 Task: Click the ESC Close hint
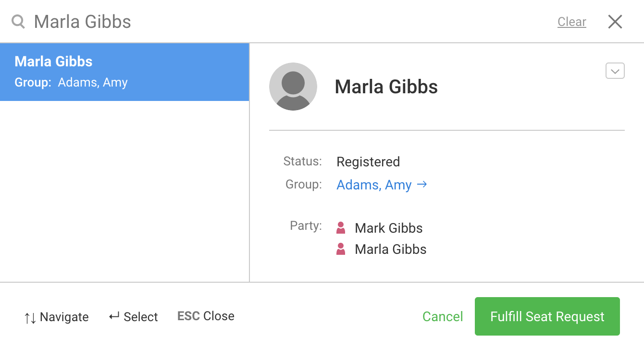pos(206,316)
